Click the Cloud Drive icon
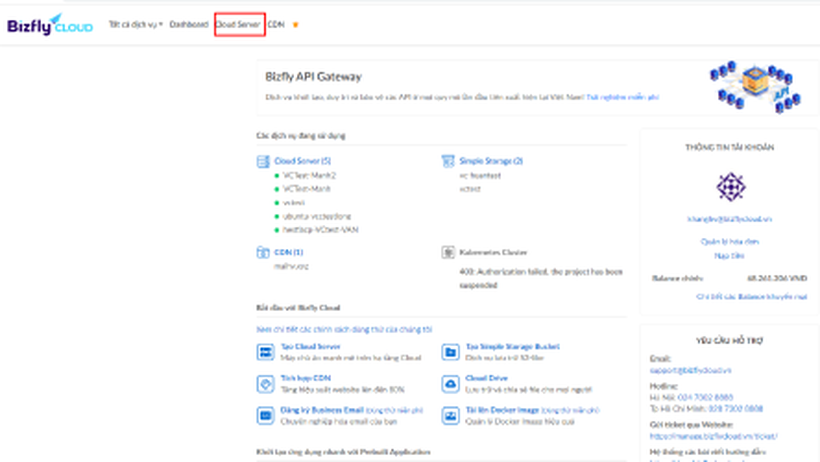The image size is (820, 462). tap(450, 384)
